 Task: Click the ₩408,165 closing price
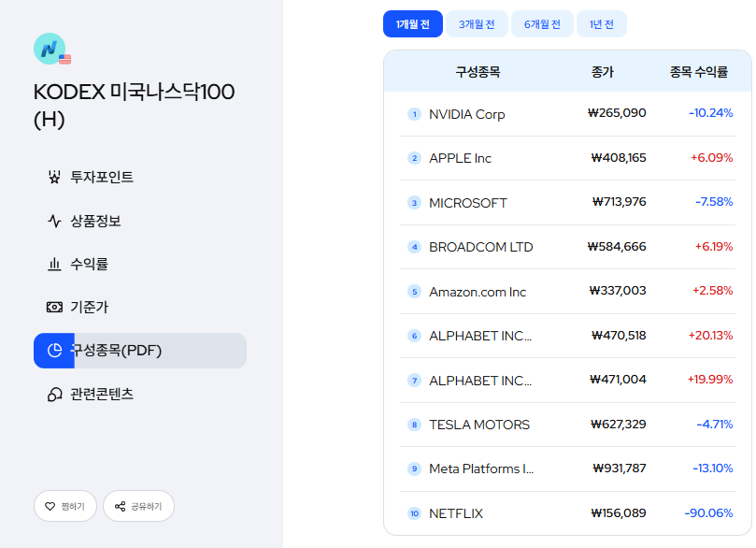[619, 158]
